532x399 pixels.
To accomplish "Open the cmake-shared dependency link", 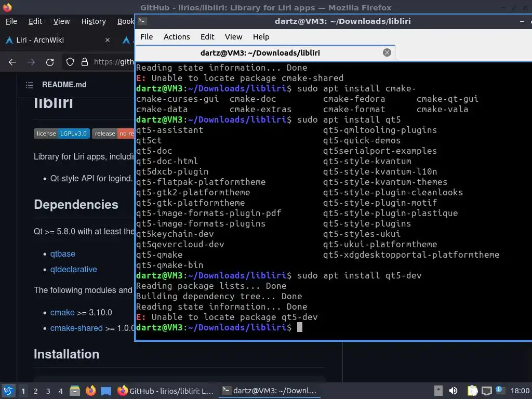I will coord(76,328).
